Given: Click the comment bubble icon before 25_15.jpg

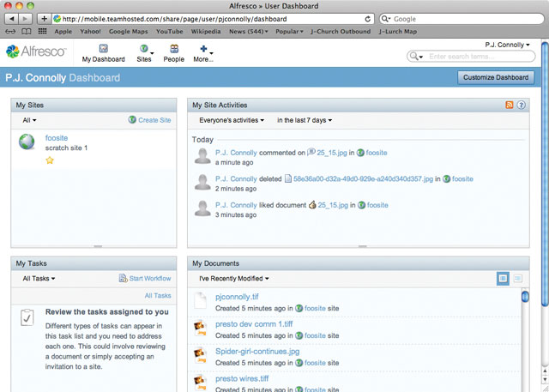Looking at the screenshot, I should [311, 152].
